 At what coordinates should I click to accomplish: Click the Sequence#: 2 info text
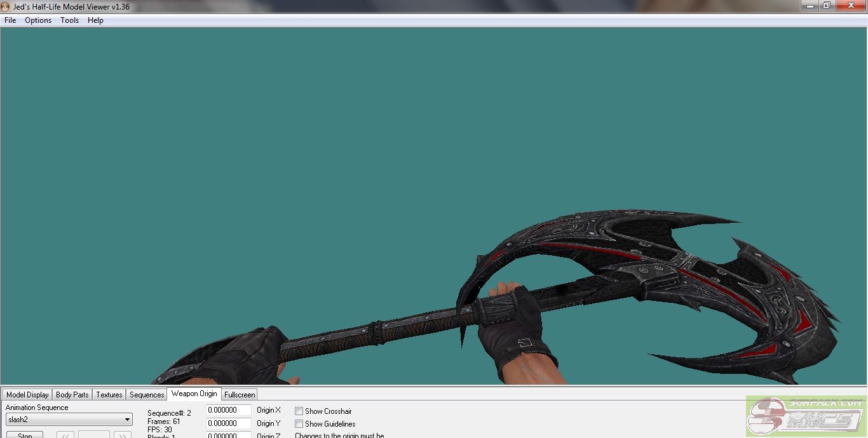pyautogui.click(x=169, y=413)
